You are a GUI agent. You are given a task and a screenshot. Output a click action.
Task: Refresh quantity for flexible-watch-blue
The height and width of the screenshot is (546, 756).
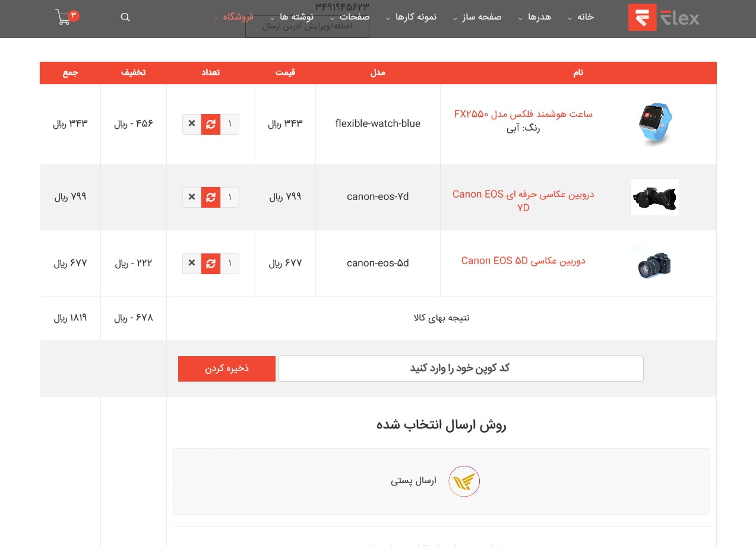(x=211, y=124)
